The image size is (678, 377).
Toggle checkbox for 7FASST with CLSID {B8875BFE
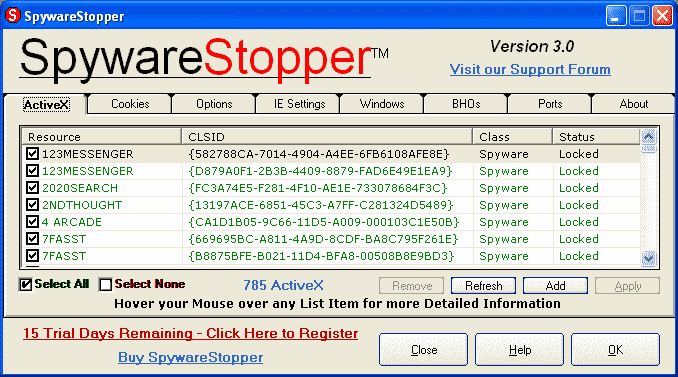tap(32, 256)
